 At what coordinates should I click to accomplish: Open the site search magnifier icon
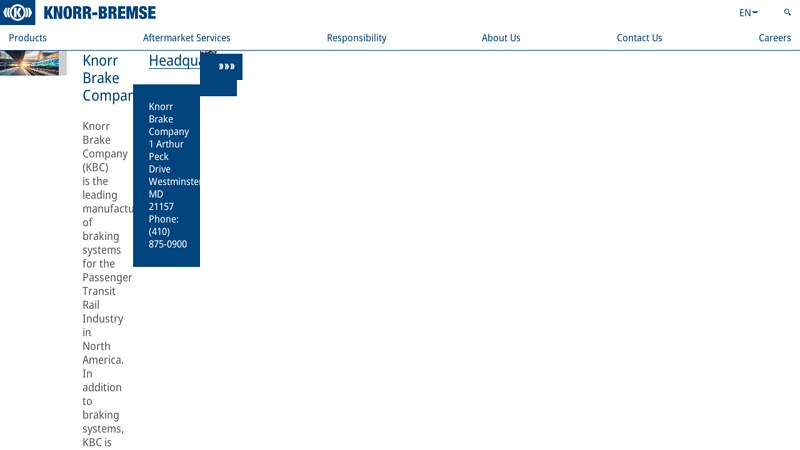tap(787, 13)
